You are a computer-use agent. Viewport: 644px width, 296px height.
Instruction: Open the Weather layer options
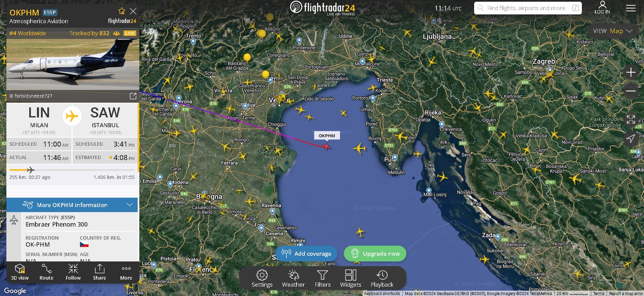[x=293, y=279]
